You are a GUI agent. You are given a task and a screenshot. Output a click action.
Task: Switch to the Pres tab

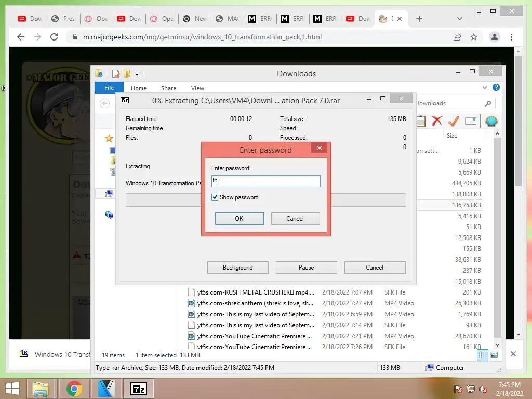[63, 19]
